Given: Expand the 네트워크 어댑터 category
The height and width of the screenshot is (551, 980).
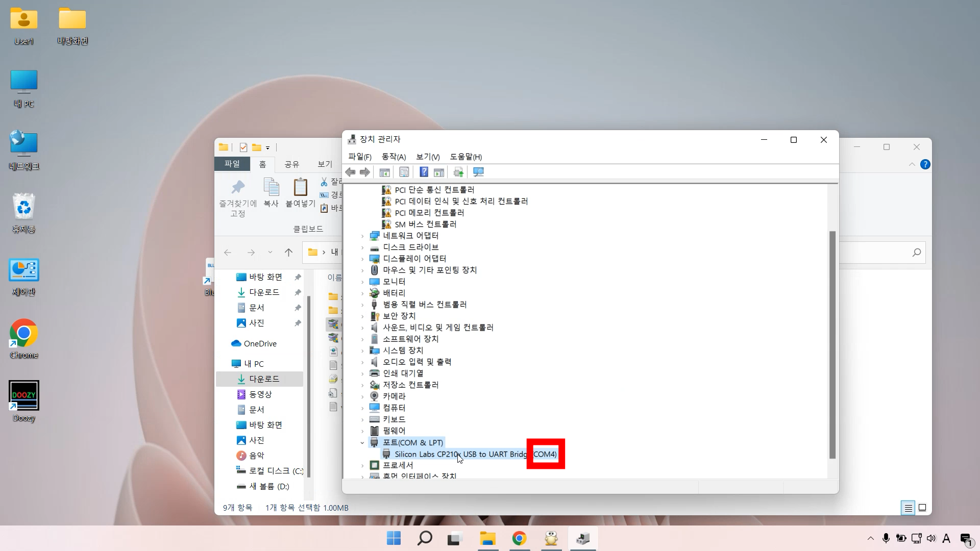Looking at the screenshot, I should (x=362, y=236).
